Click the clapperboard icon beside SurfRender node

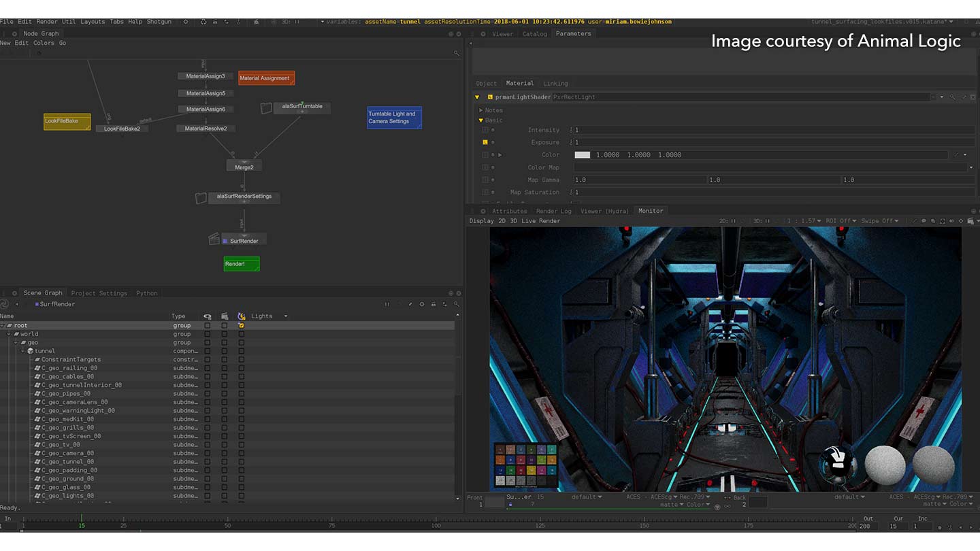[214, 239]
